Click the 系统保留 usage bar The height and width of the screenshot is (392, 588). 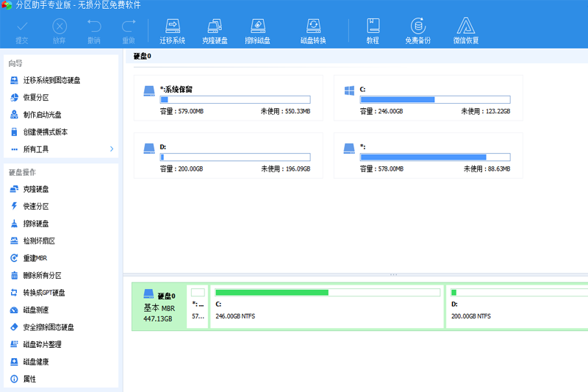235,100
